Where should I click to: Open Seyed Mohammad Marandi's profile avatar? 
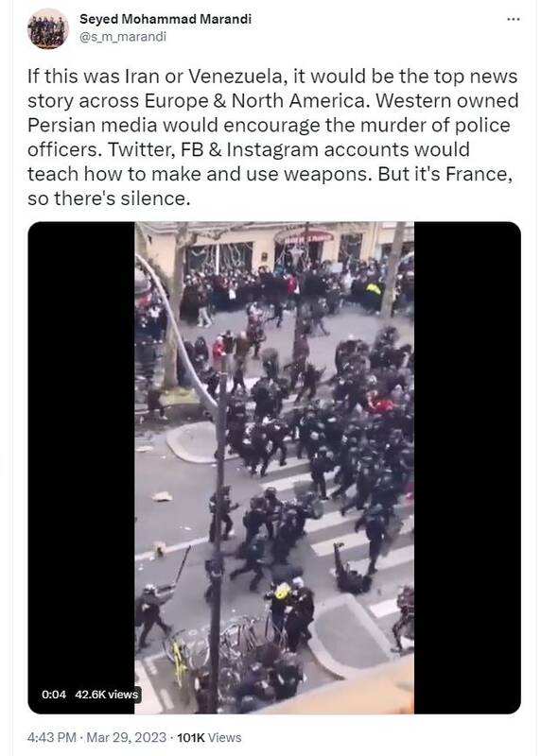click(48, 29)
